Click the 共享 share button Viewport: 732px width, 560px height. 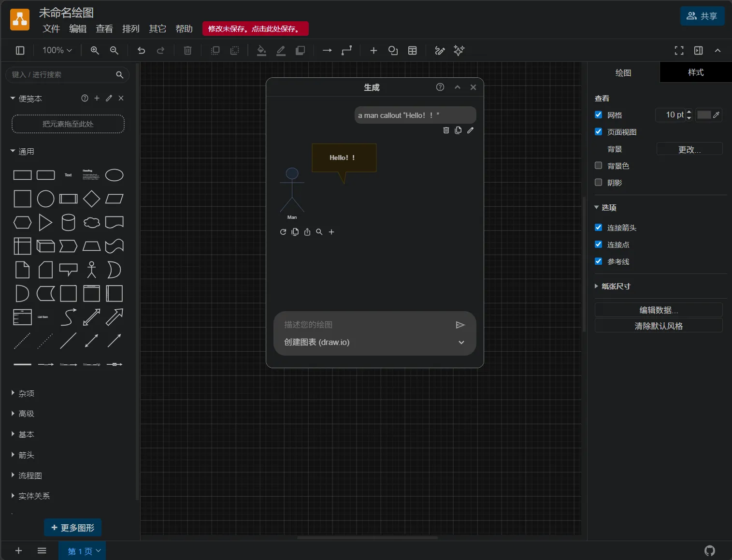click(x=703, y=16)
